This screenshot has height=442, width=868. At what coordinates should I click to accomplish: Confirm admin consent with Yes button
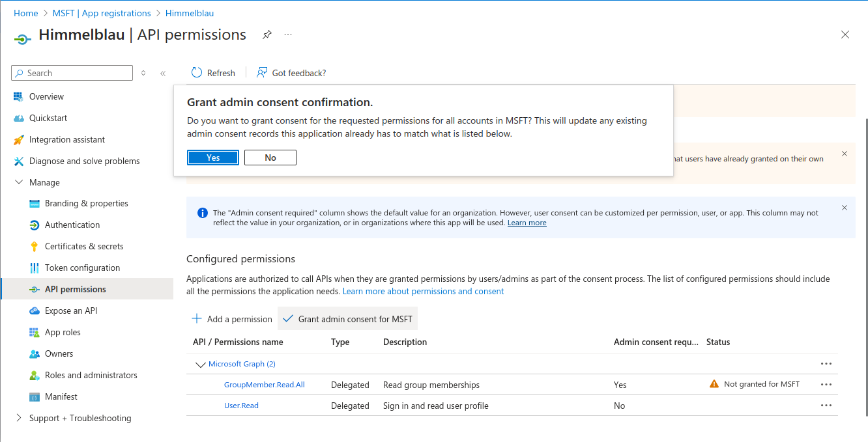coord(213,158)
